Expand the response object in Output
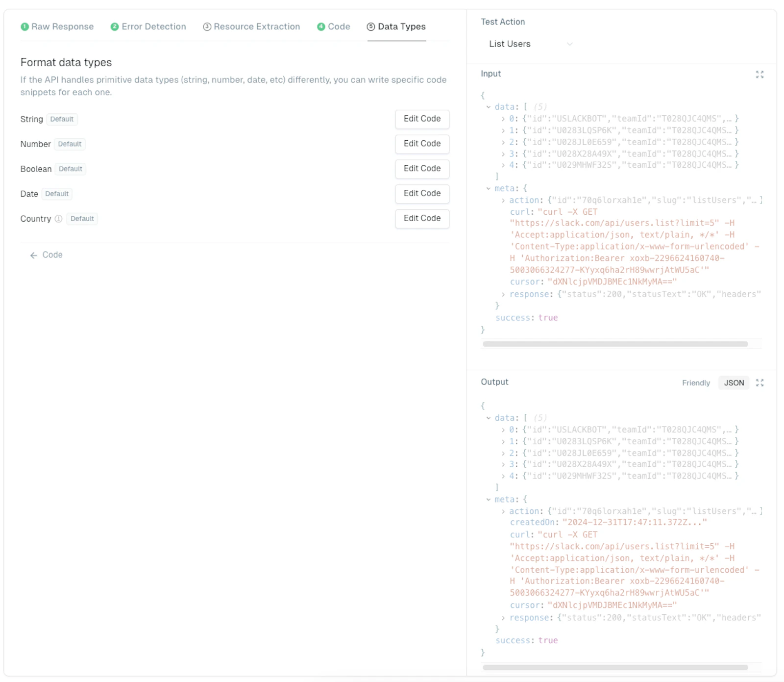This screenshot has width=784, height=682. coord(503,618)
